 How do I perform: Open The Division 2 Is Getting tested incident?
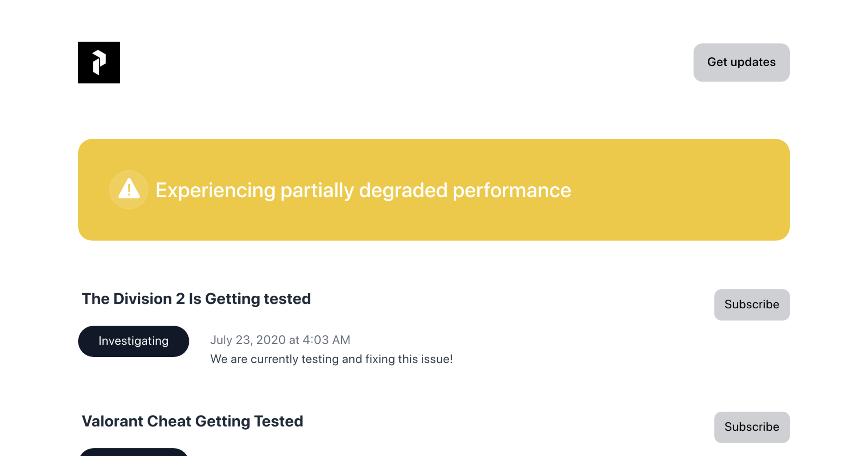coord(196,299)
